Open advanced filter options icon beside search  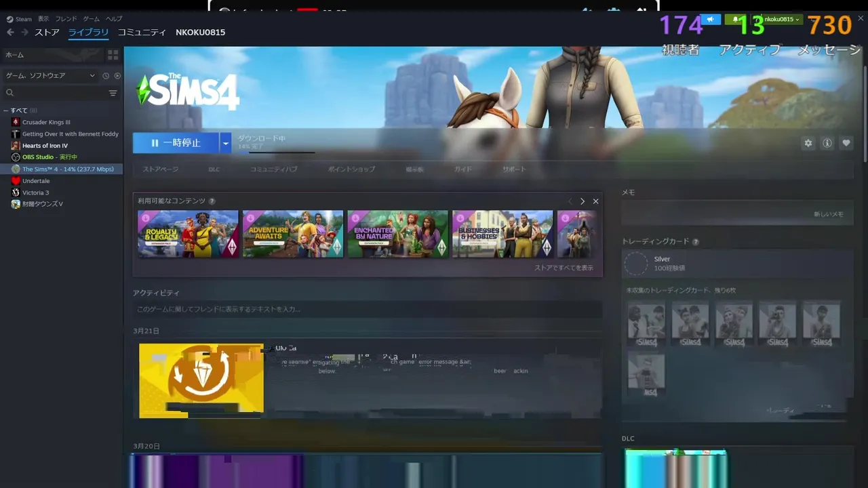(113, 93)
